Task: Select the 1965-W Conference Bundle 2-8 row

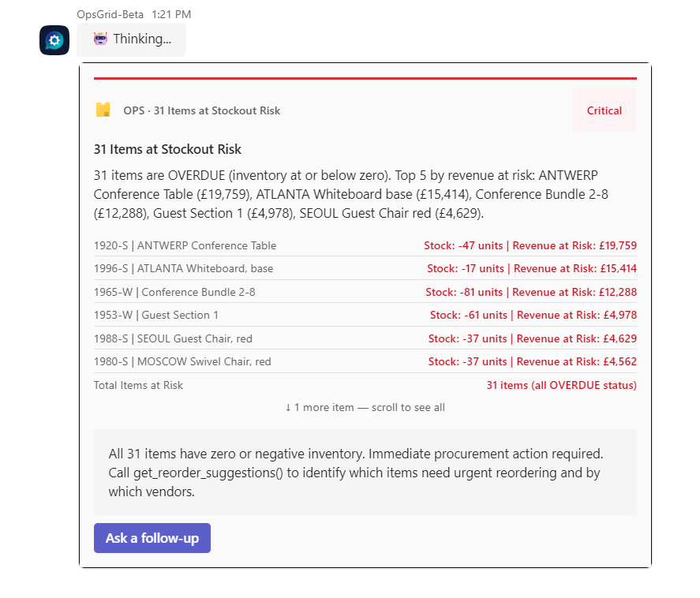Action: pos(365,292)
